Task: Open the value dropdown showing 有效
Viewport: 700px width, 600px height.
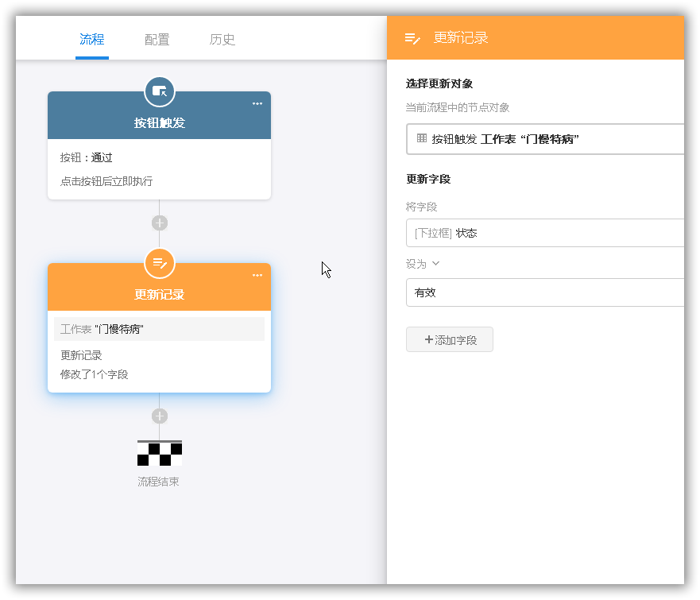Action: click(548, 292)
